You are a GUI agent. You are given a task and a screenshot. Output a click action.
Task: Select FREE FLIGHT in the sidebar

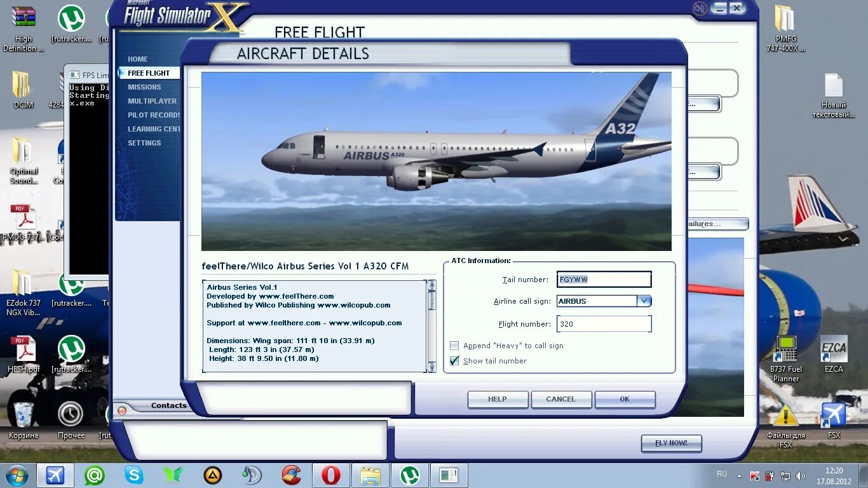coord(149,73)
